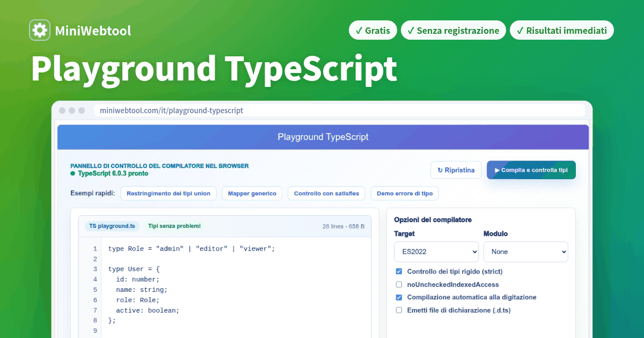Screen dimensions: 644x338
Task: Click the Senza registrazione badge
Action: (x=453, y=31)
